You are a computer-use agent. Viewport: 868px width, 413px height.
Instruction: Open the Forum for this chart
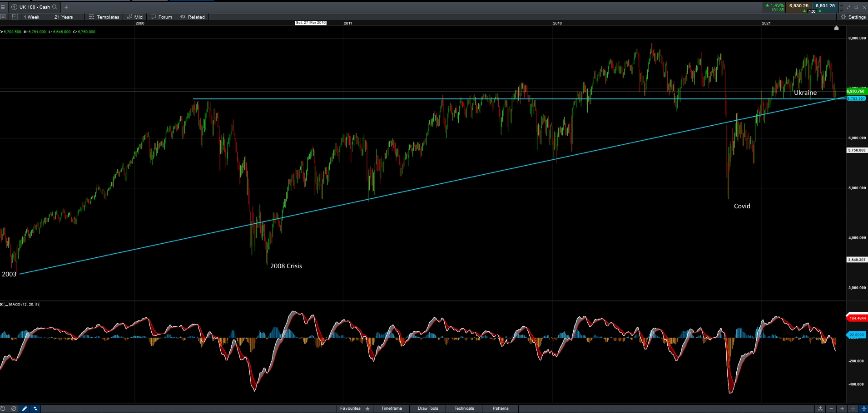coord(162,17)
